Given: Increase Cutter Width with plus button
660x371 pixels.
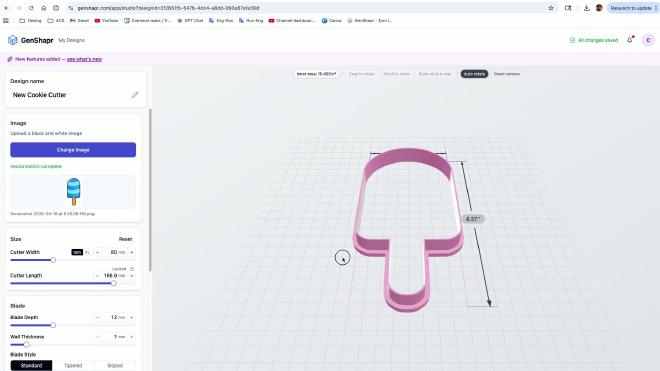Looking at the screenshot, I should tap(132, 252).
